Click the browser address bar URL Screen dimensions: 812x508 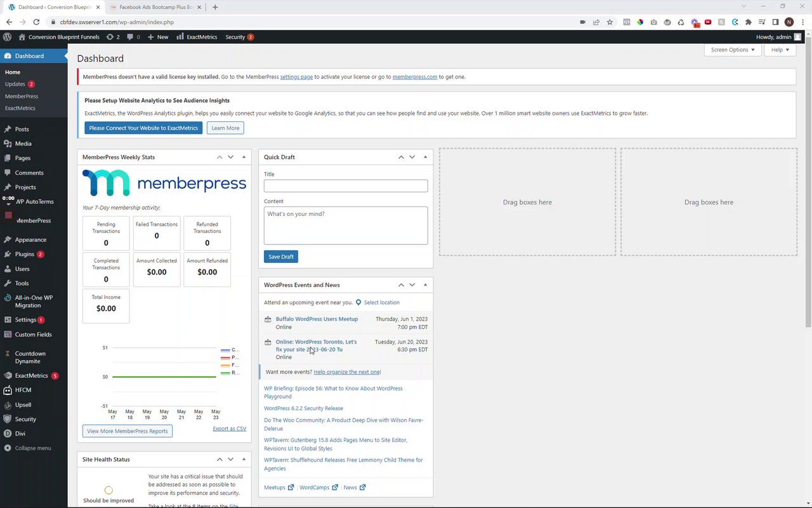pos(117,22)
